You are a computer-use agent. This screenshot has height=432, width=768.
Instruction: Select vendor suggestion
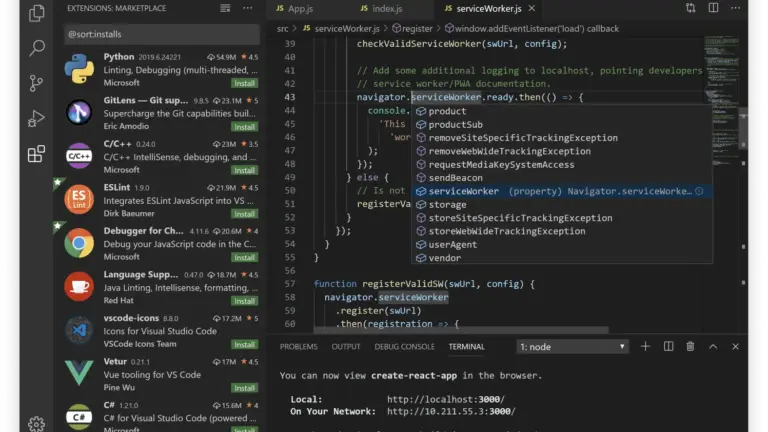coord(562,258)
